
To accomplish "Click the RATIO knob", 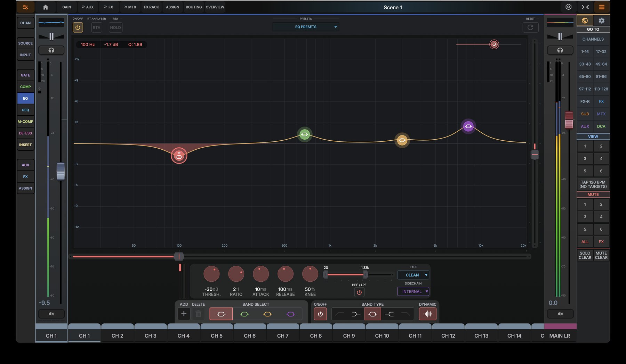I will (236, 274).
